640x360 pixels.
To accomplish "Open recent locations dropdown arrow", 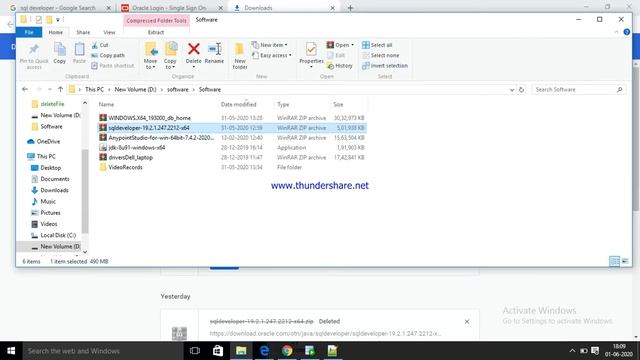I will (49, 89).
